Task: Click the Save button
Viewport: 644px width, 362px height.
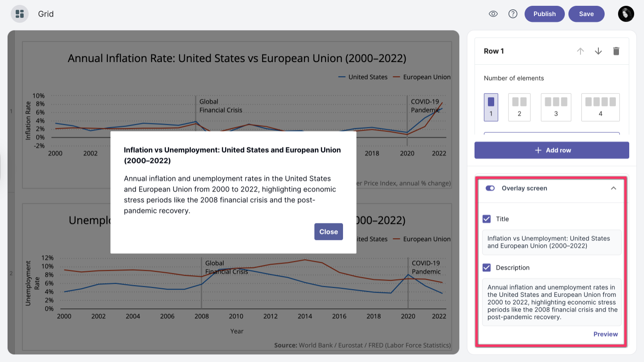Action: tap(586, 14)
